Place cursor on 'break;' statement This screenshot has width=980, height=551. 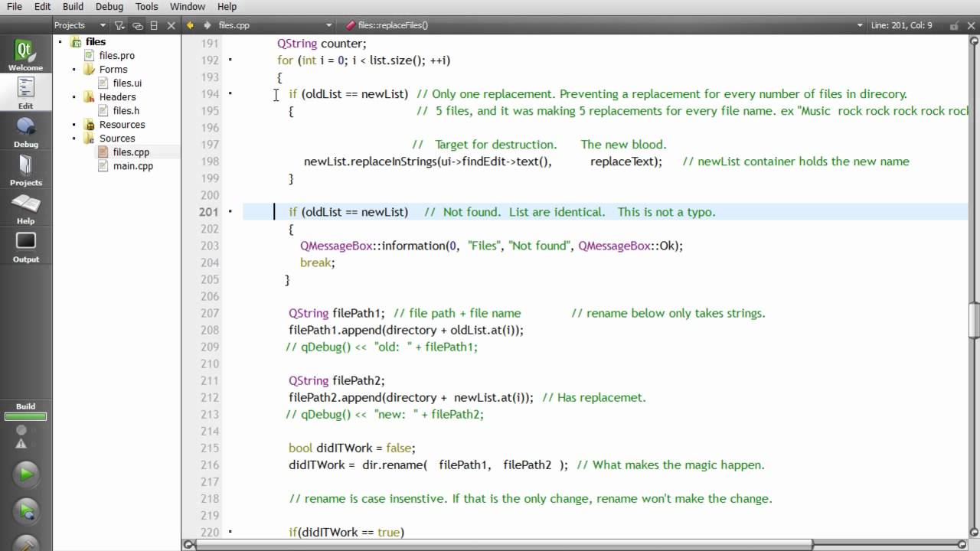(x=318, y=262)
